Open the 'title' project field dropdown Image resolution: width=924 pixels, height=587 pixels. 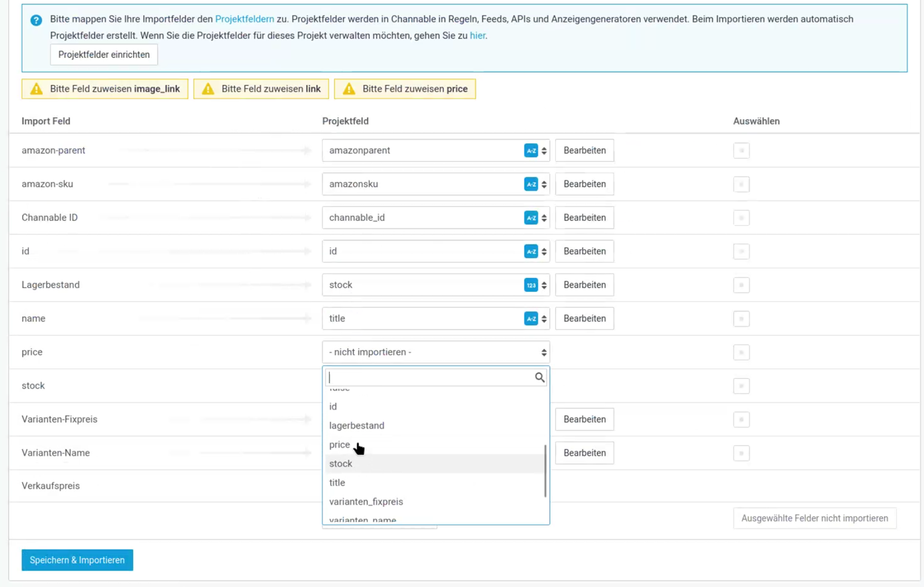(x=424, y=319)
